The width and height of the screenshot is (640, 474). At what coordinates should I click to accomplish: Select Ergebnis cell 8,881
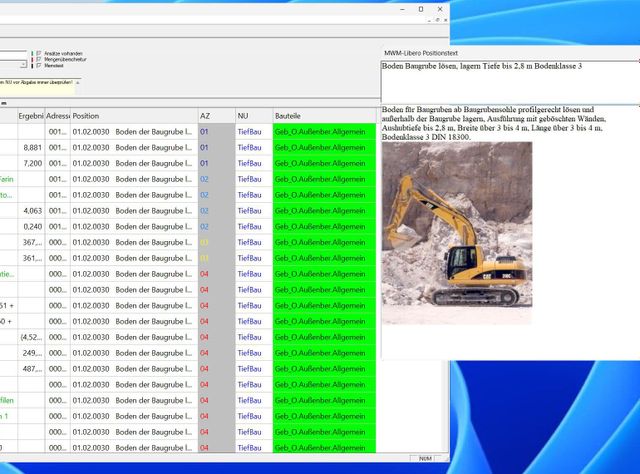point(31,147)
